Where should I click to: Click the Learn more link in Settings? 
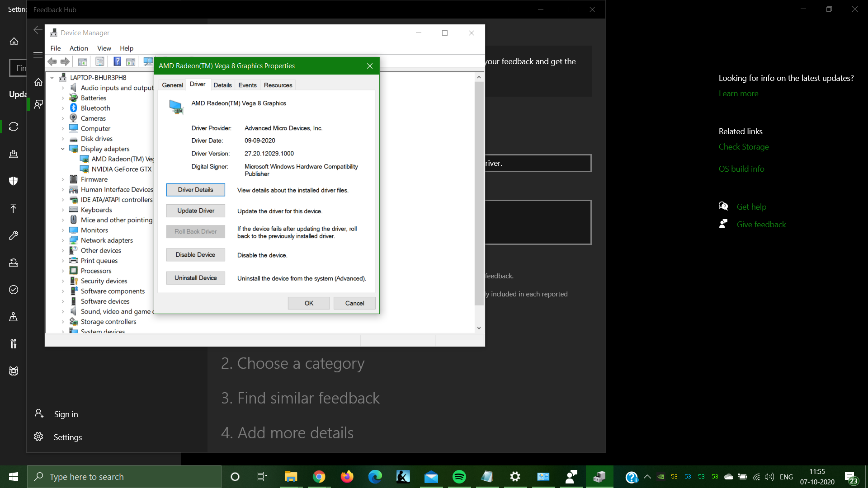point(738,94)
